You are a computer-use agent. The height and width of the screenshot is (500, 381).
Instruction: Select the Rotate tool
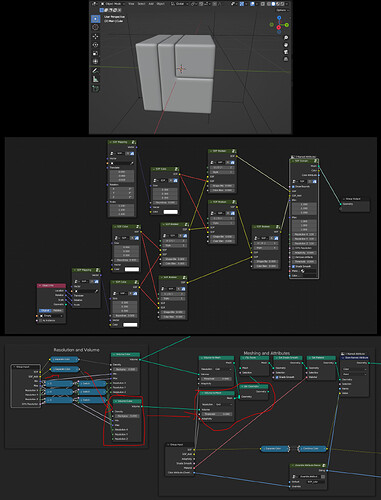tap(95, 45)
